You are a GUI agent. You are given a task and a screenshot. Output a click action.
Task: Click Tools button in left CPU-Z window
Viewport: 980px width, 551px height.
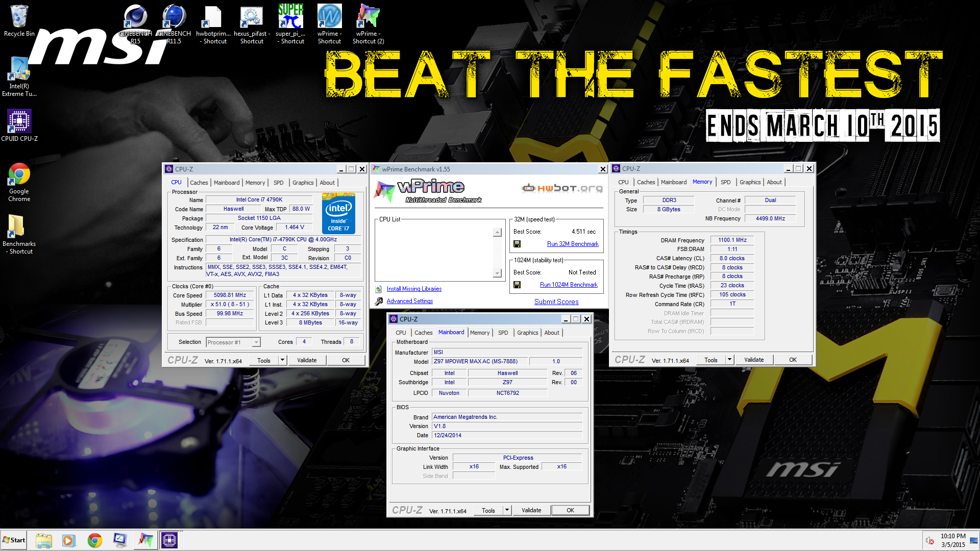pyautogui.click(x=264, y=360)
